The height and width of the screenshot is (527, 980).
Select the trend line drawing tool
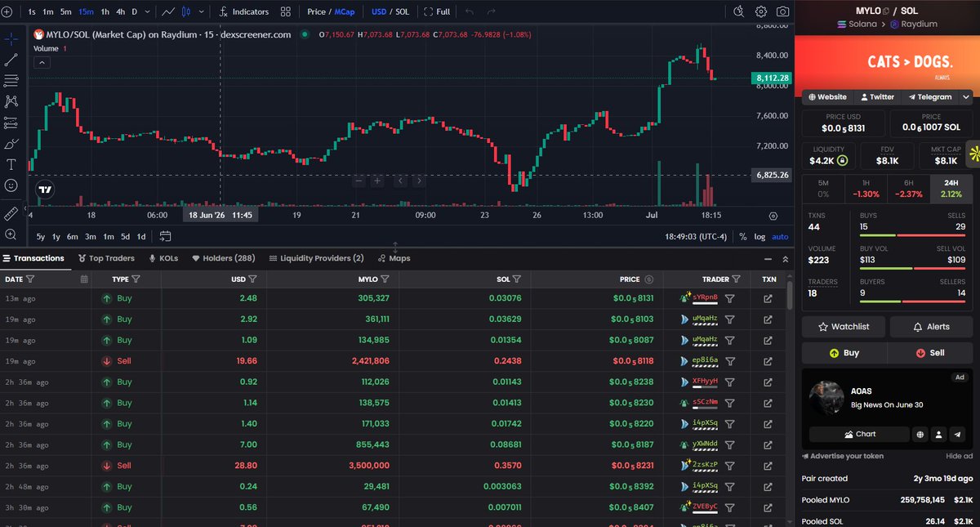[11, 60]
